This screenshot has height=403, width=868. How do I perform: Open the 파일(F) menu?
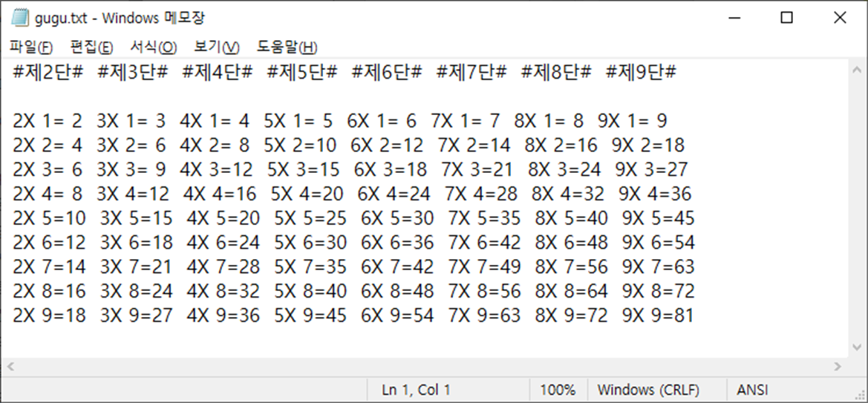tap(31, 47)
